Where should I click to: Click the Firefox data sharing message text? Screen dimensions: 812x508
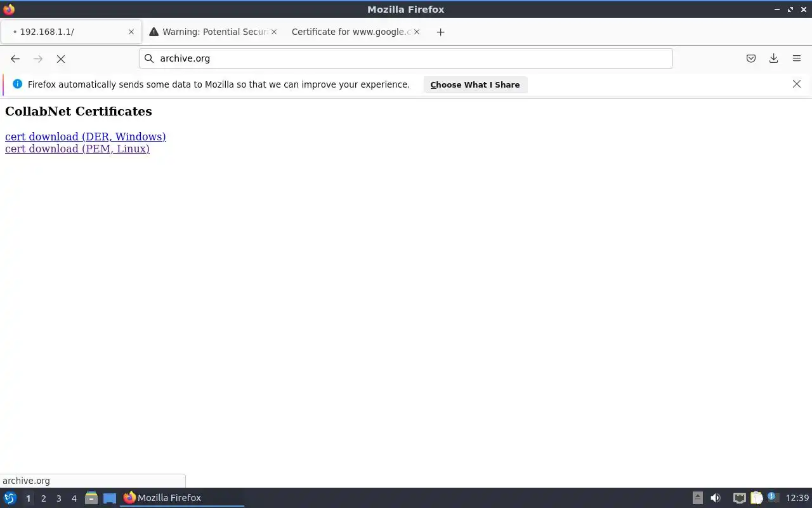tap(219, 84)
